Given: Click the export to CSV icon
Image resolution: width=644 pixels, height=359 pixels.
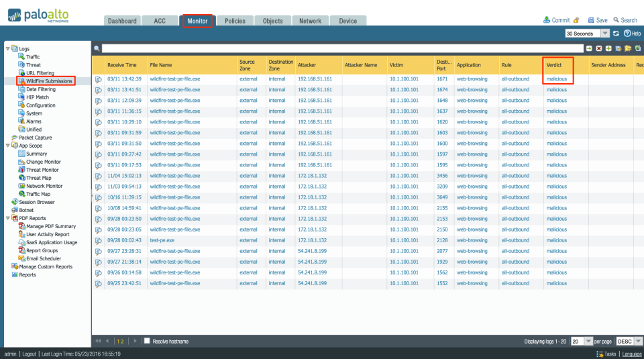Looking at the screenshot, I should pos(638,48).
